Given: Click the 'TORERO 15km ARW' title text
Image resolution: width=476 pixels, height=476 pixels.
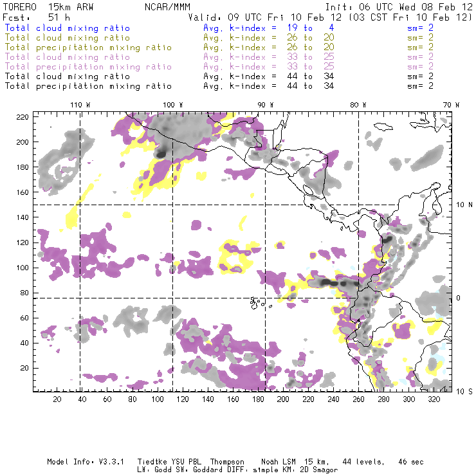Looking at the screenshot, I should [48, 7].
